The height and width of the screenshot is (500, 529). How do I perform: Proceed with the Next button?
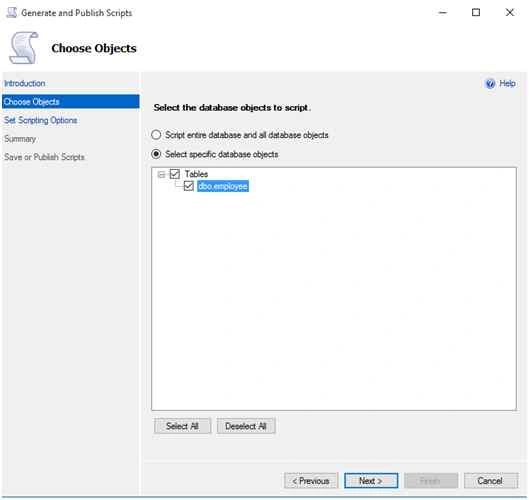pyautogui.click(x=371, y=481)
